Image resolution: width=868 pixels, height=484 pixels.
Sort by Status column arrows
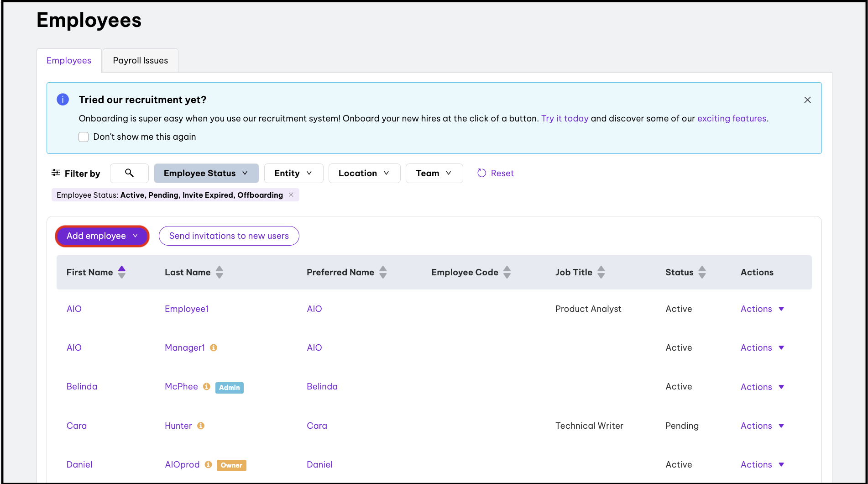[x=702, y=272]
